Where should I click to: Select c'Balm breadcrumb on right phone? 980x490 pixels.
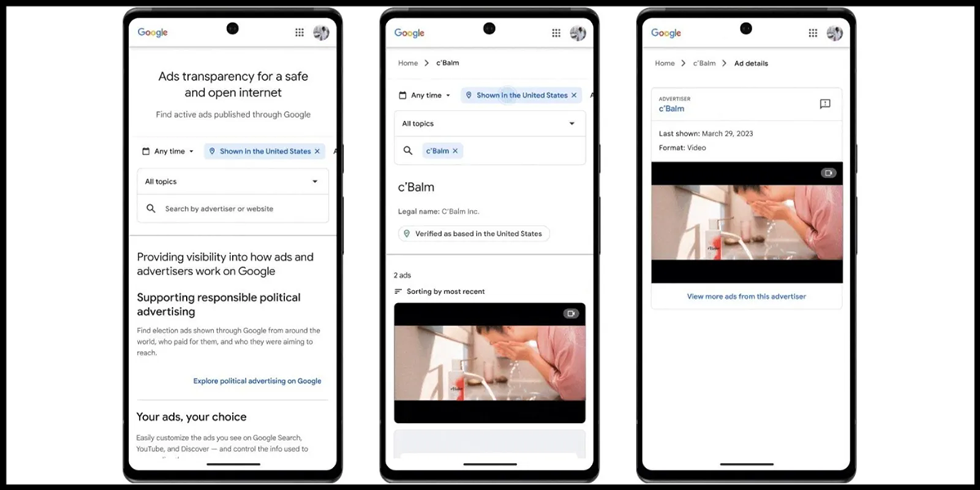pyautogui.click(x=704, y=63)
